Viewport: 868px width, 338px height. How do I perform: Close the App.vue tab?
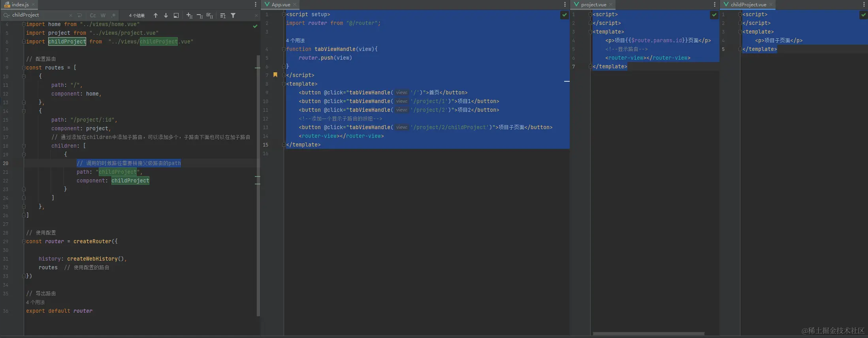295,5
